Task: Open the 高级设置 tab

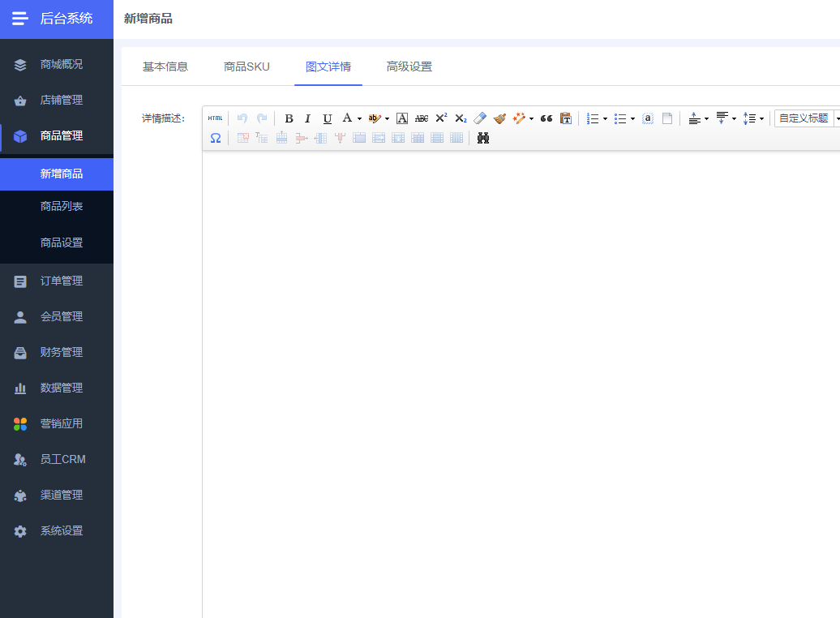Action: (409, 67)
